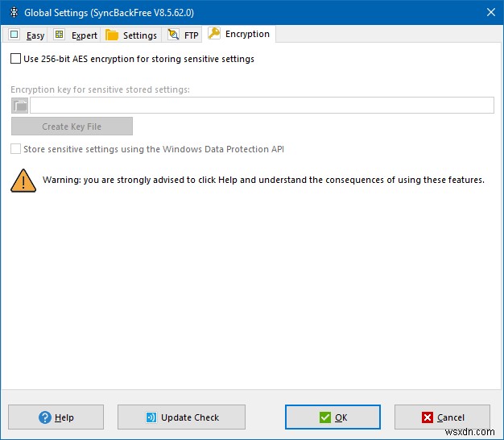The width and height of the screenshot is (504, 440).
Task: Click the Create Key File button
Action: click(72, 126)
